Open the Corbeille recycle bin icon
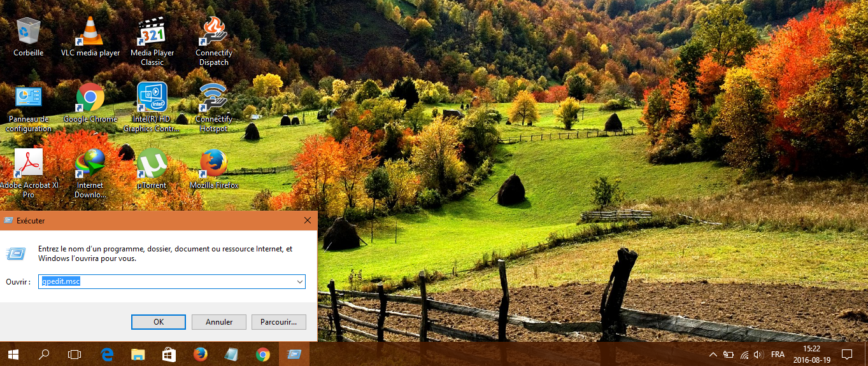 (x=29, y=36)
